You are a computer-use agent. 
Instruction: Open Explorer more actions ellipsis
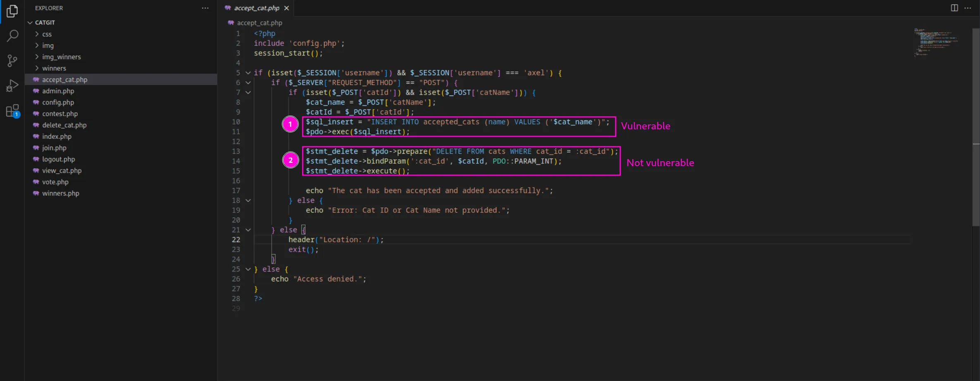(x=205, y=8)
